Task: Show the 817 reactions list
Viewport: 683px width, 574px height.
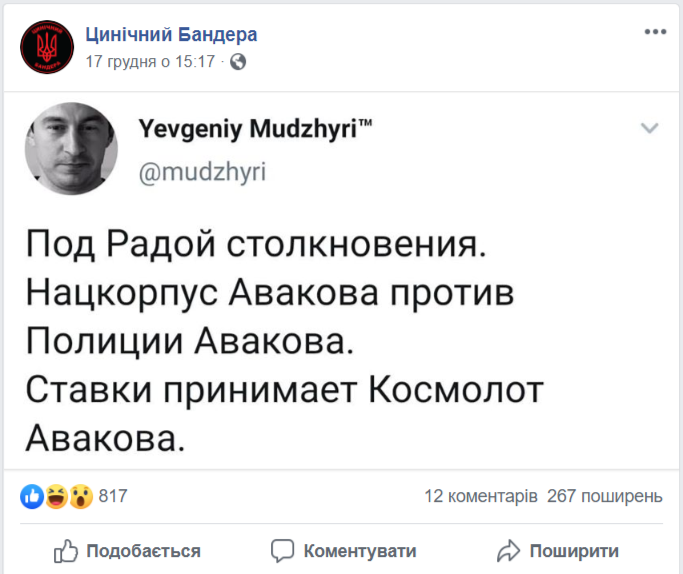Action: 113,497
